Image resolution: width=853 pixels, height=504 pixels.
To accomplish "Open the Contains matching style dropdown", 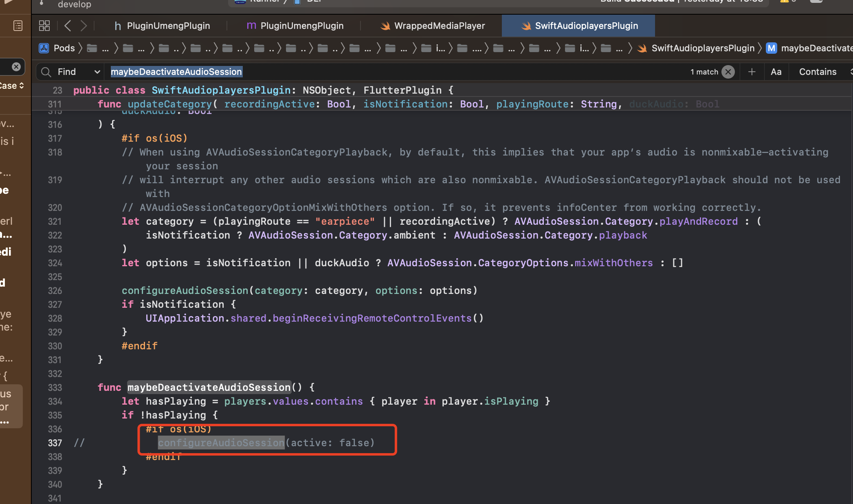I will coord(818,72).
